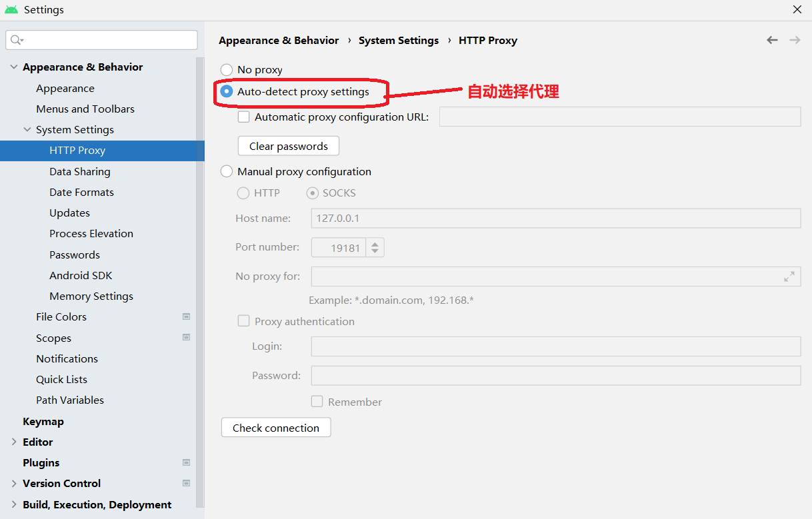Click the project-level icon beside File Colors

click(x=187, y=317)
